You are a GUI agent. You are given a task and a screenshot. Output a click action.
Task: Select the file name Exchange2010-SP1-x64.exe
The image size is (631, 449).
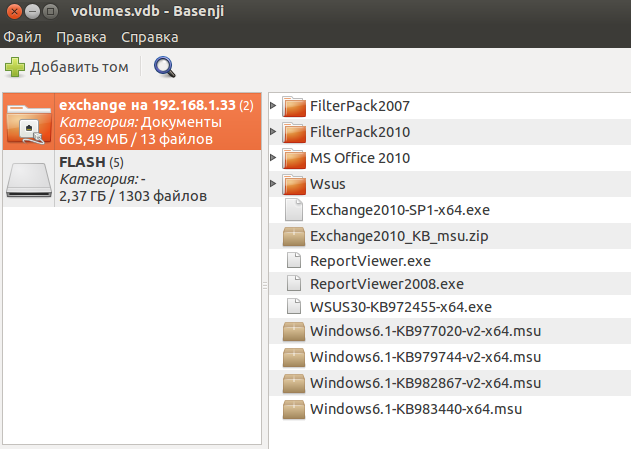point(400,210)
